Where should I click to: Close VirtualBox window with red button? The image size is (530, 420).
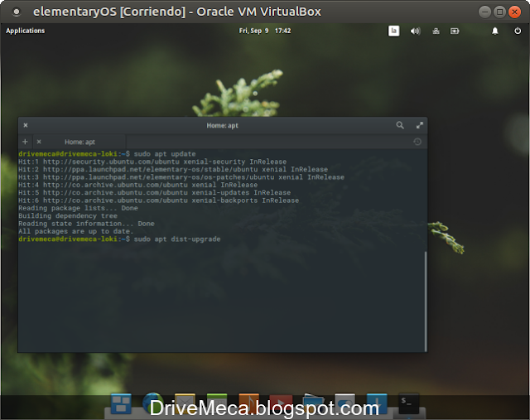[x=514, y=12]
